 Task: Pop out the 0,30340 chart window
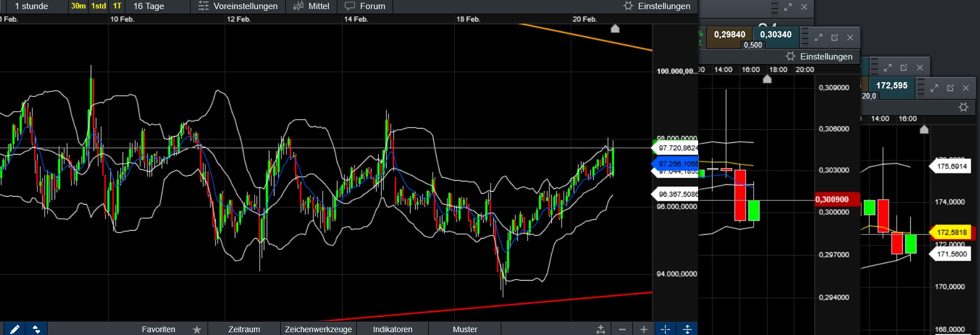pos(834,37)
